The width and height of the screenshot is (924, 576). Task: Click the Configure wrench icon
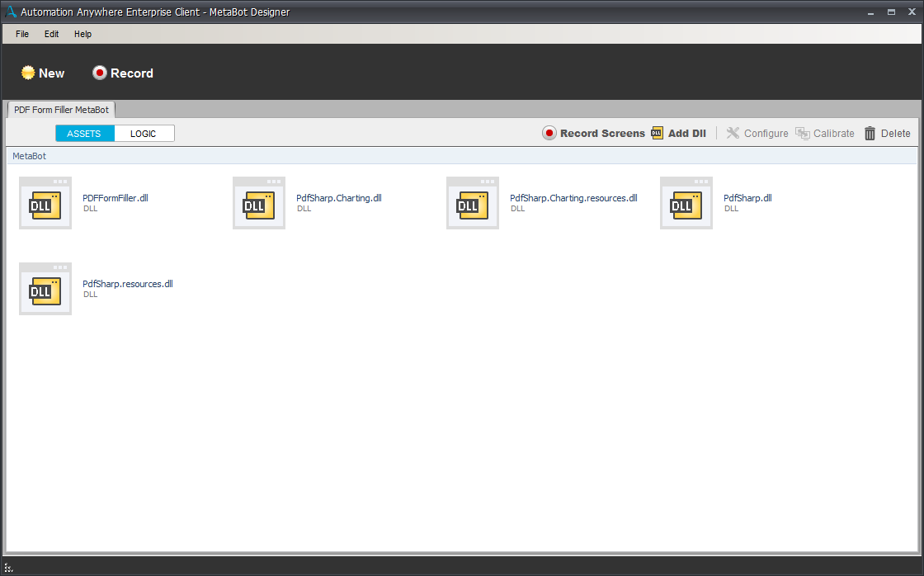click(x=733, y=133)
